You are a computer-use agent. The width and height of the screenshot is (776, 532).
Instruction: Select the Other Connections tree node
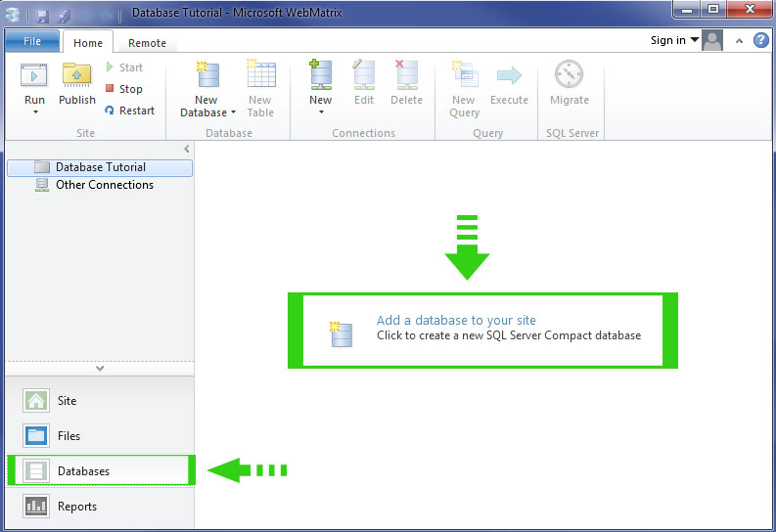point(100,185)
